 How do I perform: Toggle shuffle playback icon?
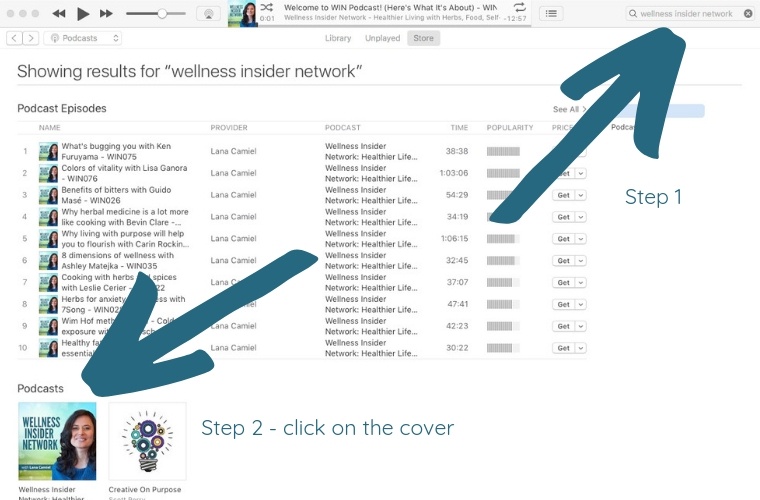[x=267, y=7]
